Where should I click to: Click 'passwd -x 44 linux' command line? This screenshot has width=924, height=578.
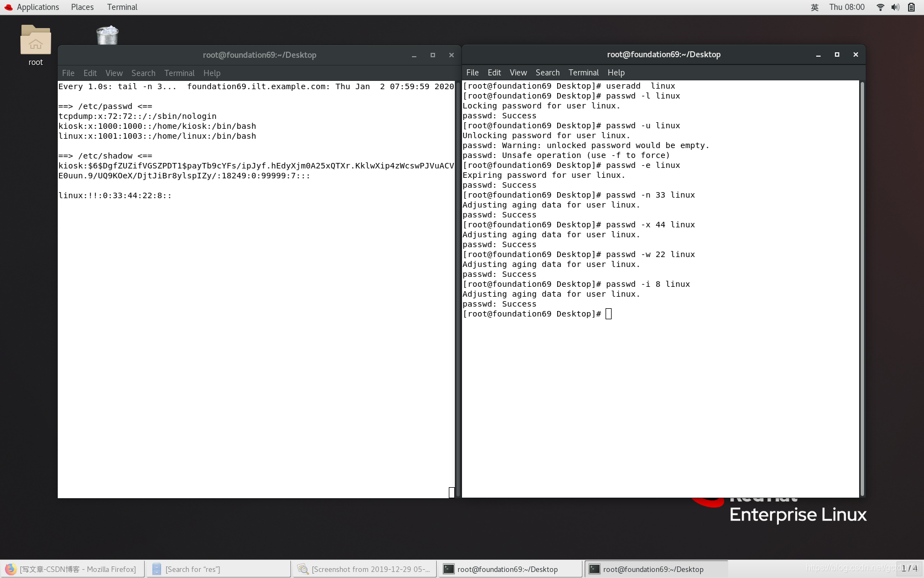(579, 225)
